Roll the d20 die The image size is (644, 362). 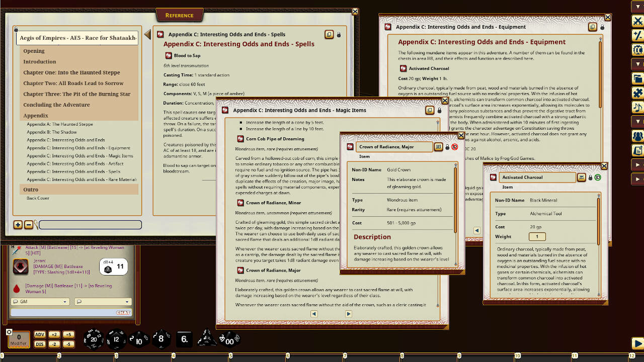click(x=93, y=339)
